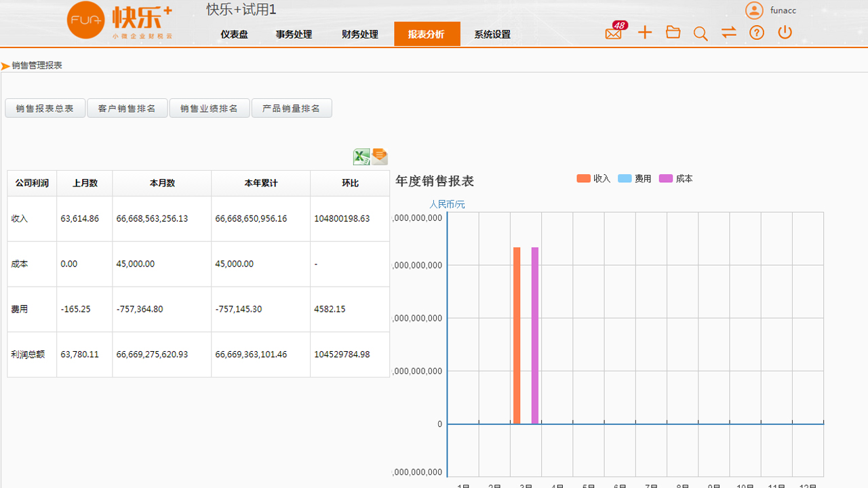Click the value 104529784.98

tap(342, 354)
